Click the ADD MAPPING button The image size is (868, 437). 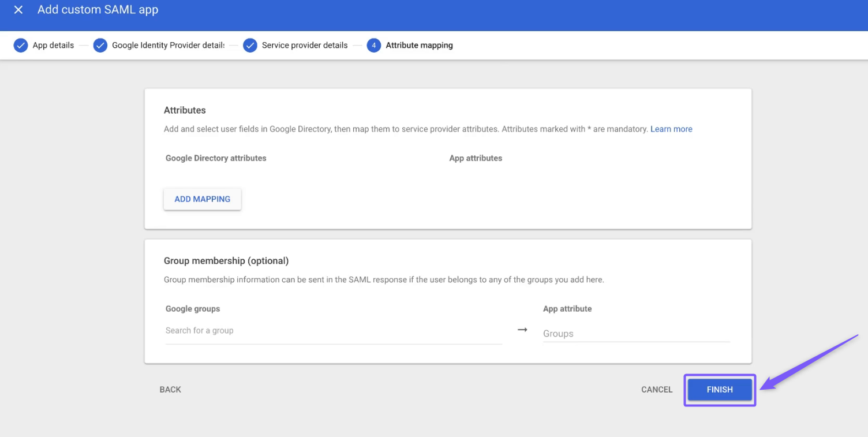tap(203, 199)
